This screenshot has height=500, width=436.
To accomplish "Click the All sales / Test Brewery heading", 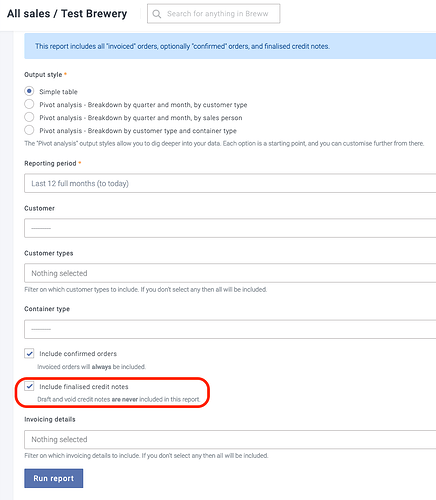I will coord(67,14).
